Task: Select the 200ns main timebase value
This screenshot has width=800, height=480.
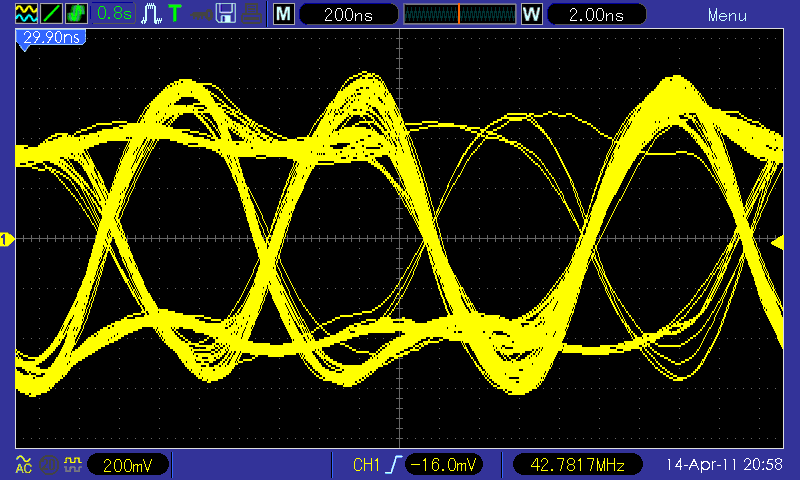Action: (348, 14)
